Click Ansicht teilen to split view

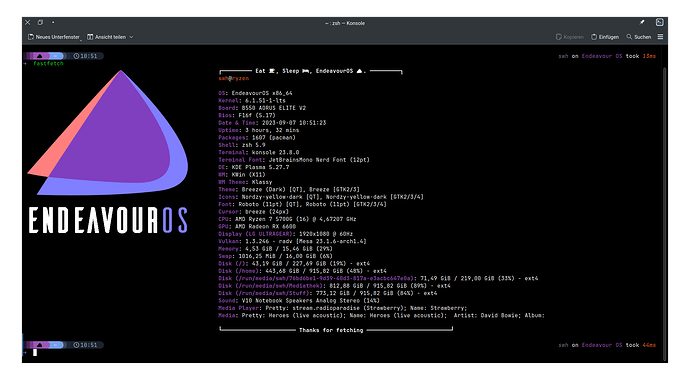point(106,37)
